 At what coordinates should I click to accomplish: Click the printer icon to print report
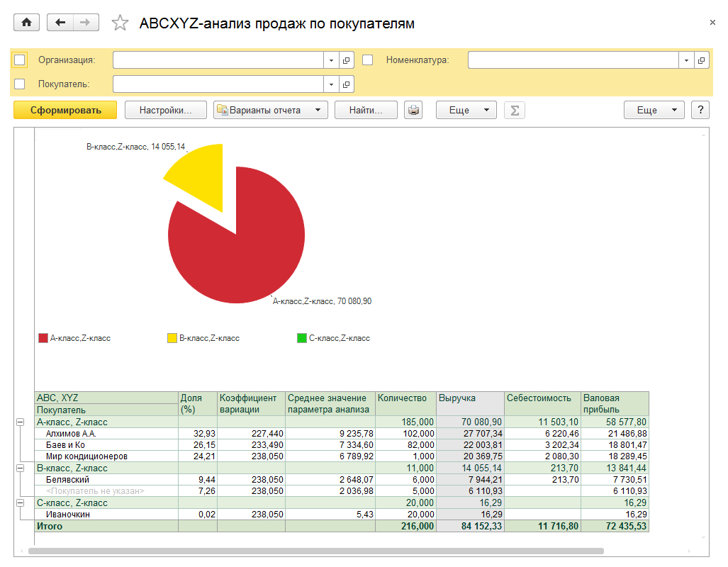(x=413, y=110)
